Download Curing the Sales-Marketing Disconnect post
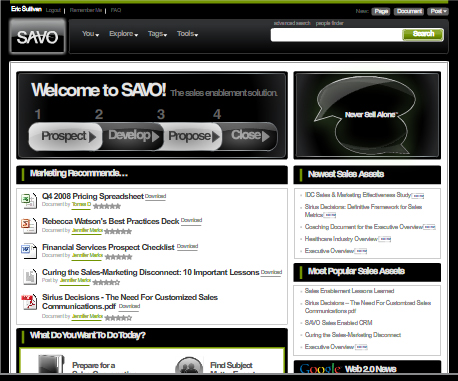Image resolution: width=458 pixels, height=381 pixels. point(271,272)
